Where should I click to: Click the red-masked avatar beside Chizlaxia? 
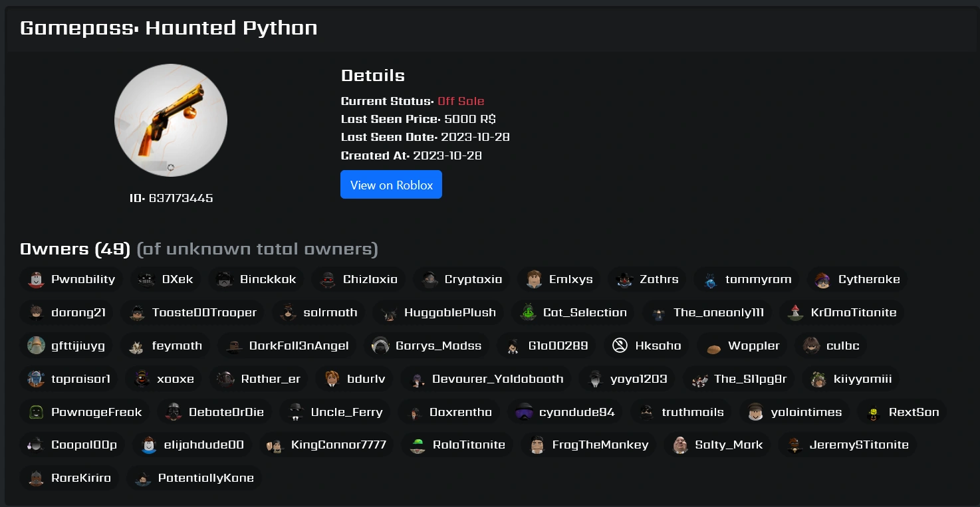[x=328, y=280]
